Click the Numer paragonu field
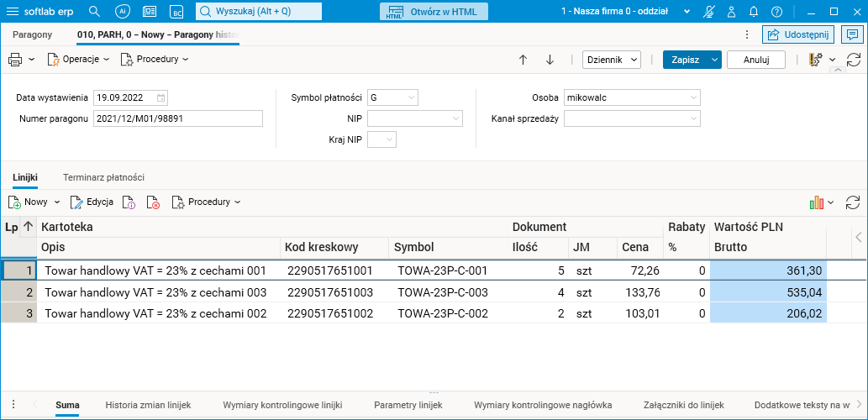 (x=177, y=118)
